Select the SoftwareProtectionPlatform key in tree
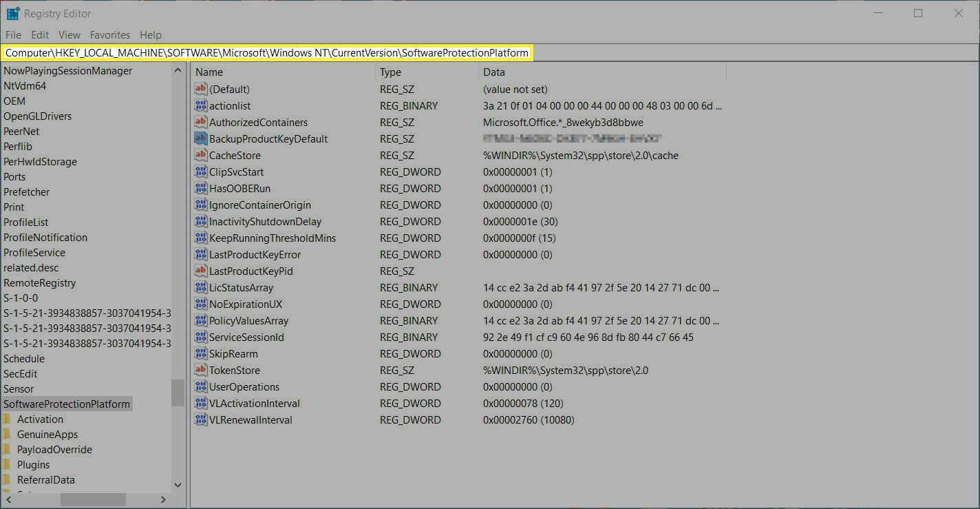The height and width of the screenshot is (509, 980). tap(67, 404)
